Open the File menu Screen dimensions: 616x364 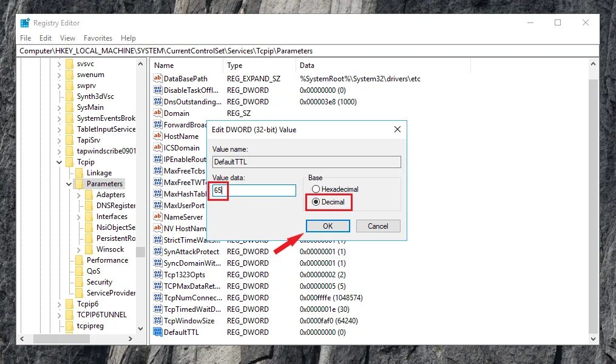pyautogui.click(x=25, y=38)
